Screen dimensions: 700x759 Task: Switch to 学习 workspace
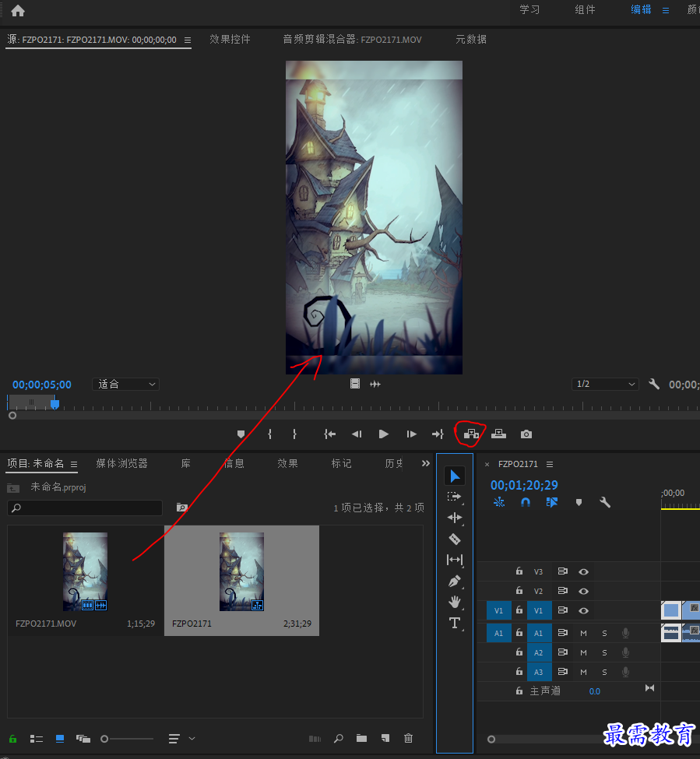pyautogui.click(x=529, y=9)
